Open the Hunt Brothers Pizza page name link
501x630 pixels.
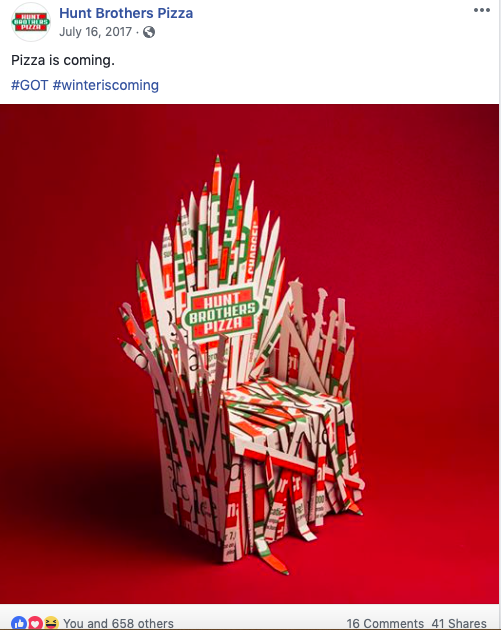click(126, 13)
